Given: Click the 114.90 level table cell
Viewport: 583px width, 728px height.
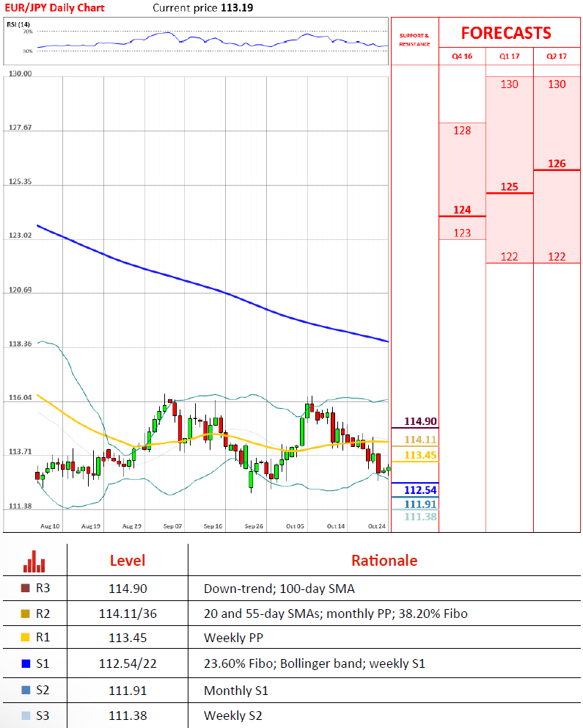Looking at the screenshot, I should [x=128, y=589].
